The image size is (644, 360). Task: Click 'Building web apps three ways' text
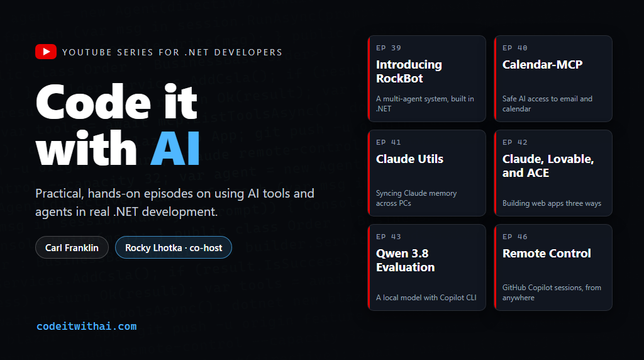pyautogui.click(x=552, y=203)
